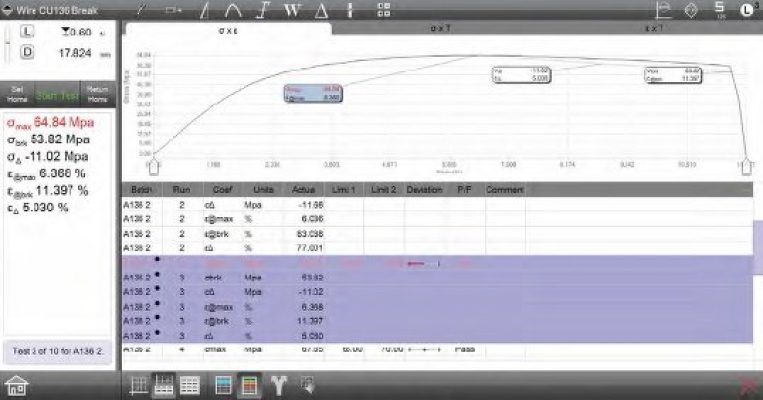
Task: Select the ε@max 6.366 % result
Action: [46, 174]
